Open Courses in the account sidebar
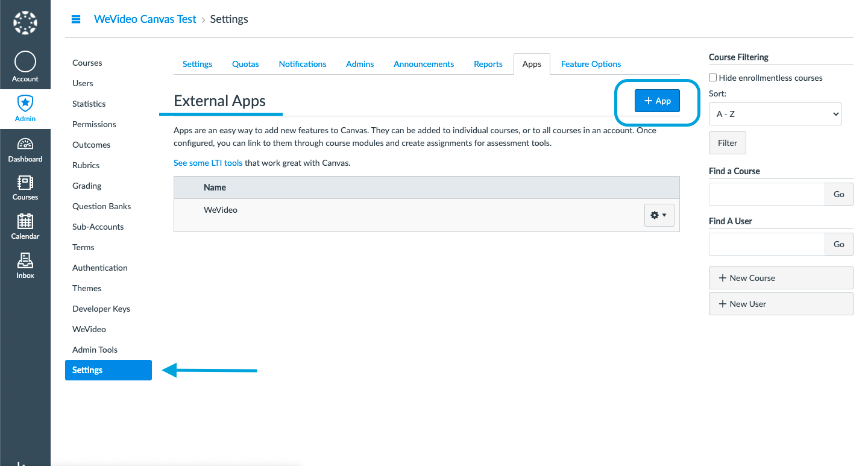Screen dimensions: 868x466 87,63
